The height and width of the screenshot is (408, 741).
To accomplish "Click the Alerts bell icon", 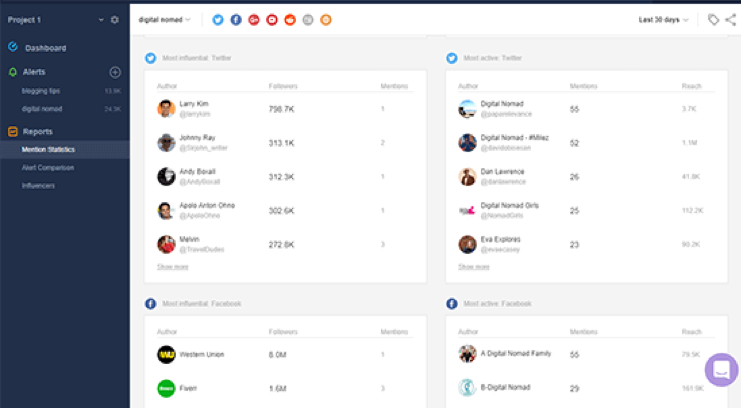I will pyautogui.click(x=13, y=72).
